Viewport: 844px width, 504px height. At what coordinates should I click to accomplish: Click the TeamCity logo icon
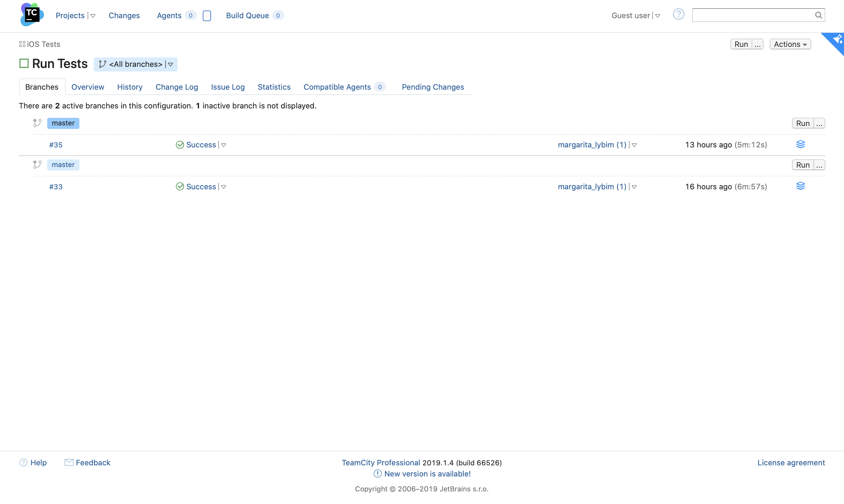pos(32,15)
